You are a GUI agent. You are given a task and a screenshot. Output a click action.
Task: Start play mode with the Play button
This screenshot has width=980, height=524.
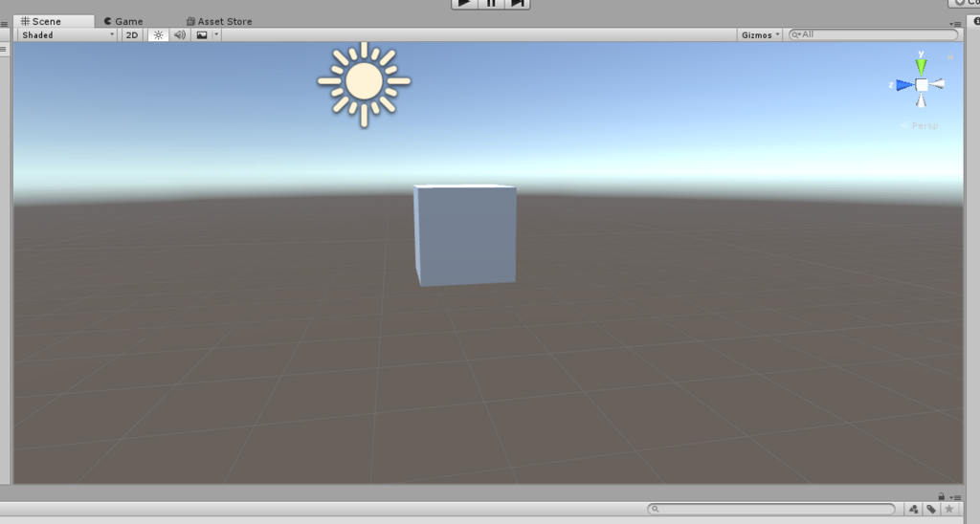click(x=464, y=3)
